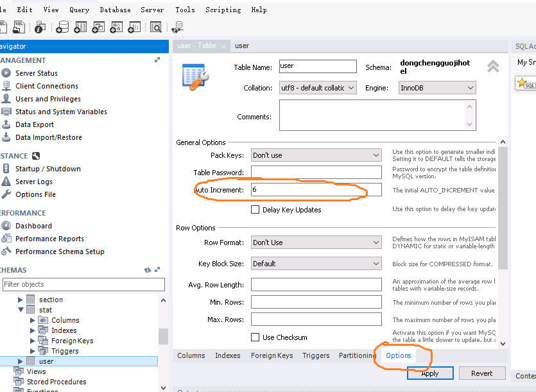Open the Engine dropdown
This screenshot has height=392, width=536.
[x=437, y=88]
